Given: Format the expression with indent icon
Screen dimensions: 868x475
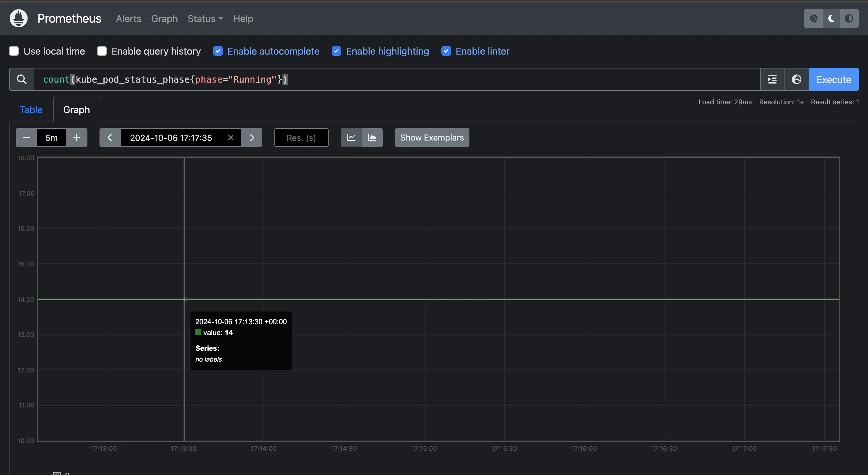Looking at the screenshot, I should (x=772, y=79).
